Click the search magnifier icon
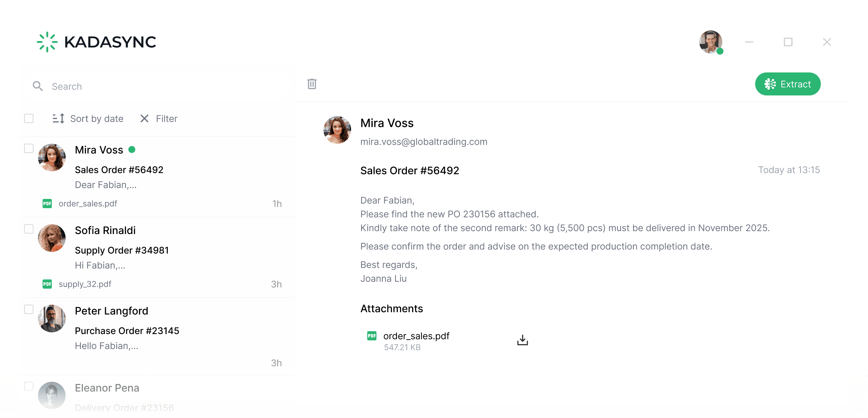868x418 pixels. pos(38,86)
